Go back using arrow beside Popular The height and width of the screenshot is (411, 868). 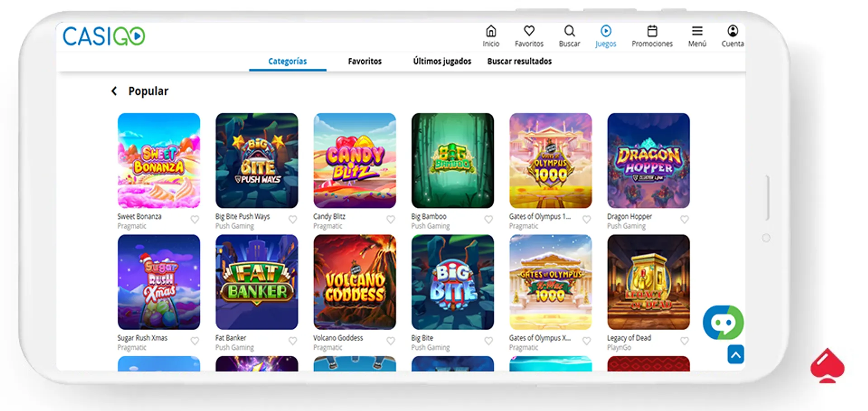click(114, 91)
